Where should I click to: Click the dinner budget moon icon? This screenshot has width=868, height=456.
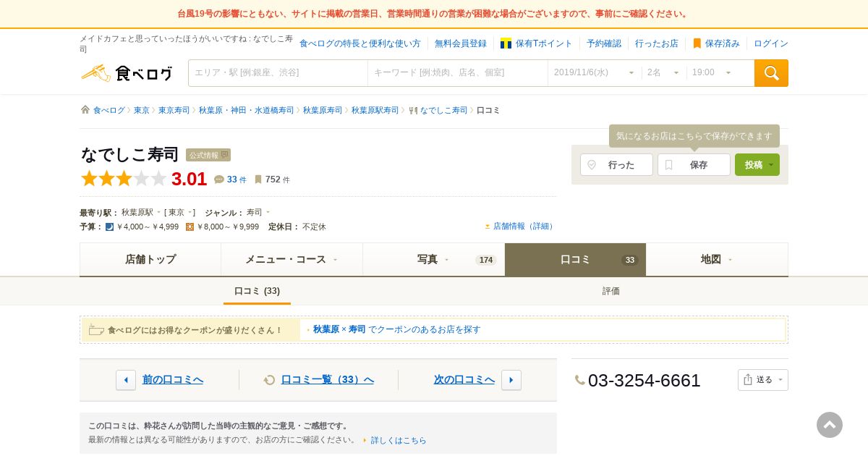point(110,227)
